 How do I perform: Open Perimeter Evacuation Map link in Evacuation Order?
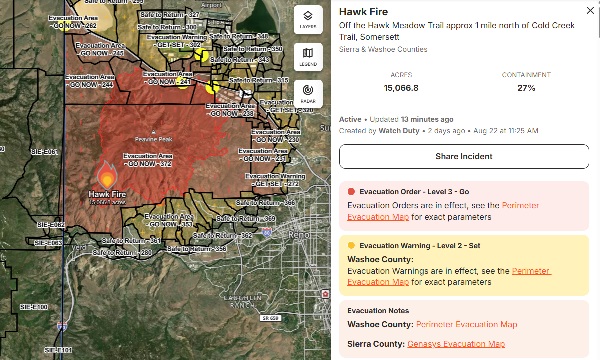[443, 211]
